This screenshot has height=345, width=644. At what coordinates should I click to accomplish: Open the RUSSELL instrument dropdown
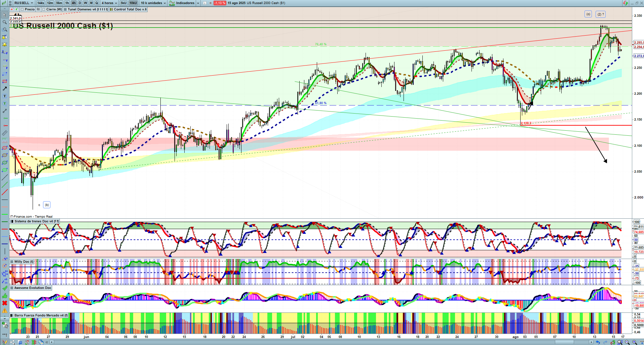pyautogui.click(x=24, y=3)
